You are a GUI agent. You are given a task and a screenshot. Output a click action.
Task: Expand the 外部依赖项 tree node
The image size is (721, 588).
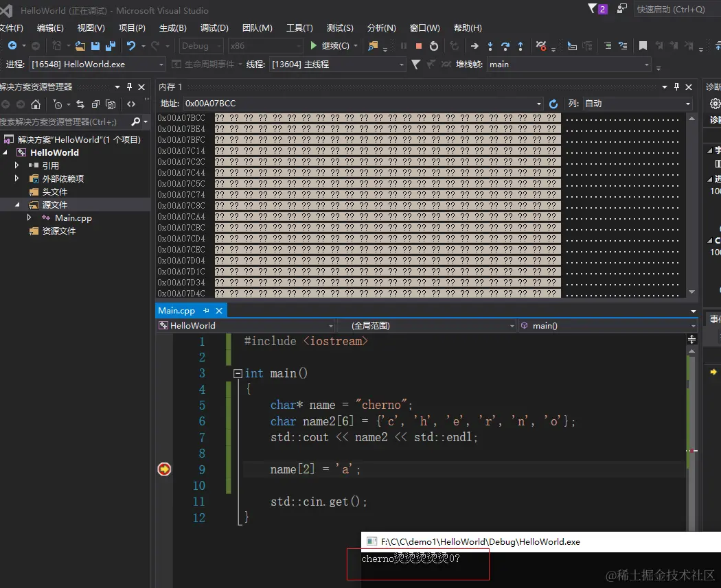click(17, 178)
